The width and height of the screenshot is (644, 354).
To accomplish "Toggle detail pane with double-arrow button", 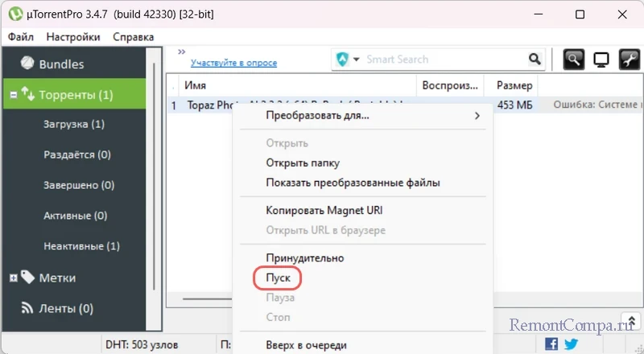I will pyautogui.click(x=631, y=322).
